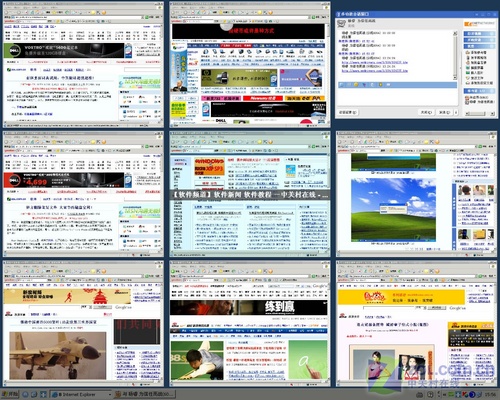
Task: Click the fighter jet photo
Action: tap(58, 356)
